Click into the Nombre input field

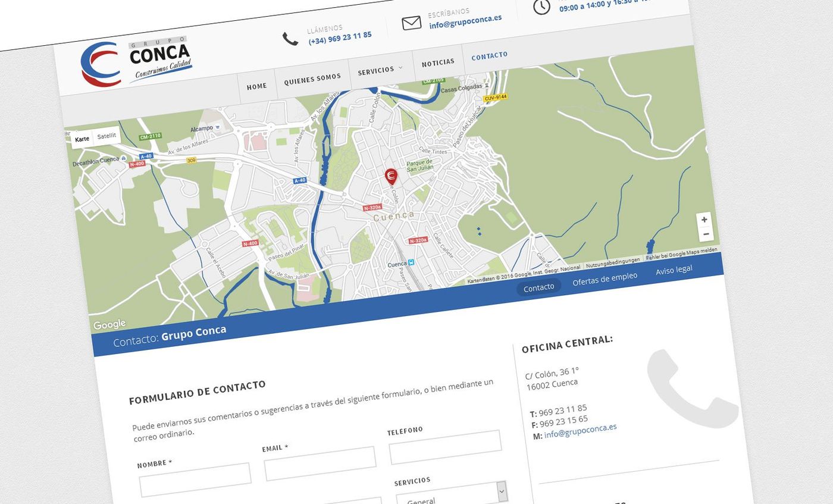coord(195,480)
